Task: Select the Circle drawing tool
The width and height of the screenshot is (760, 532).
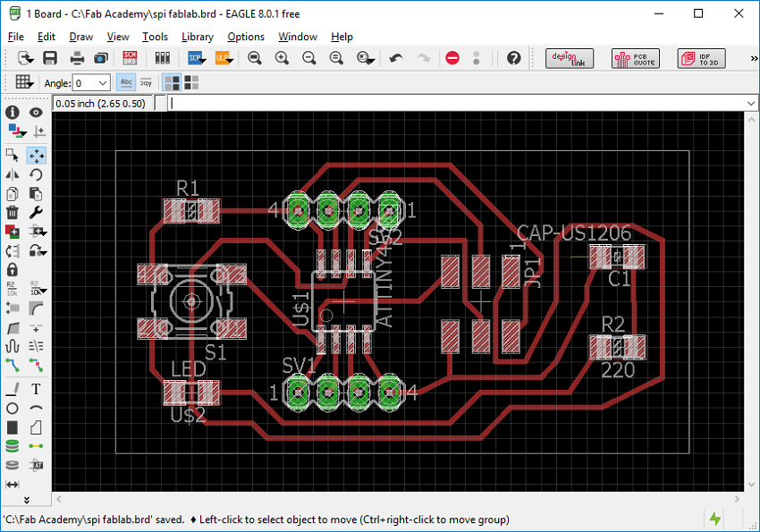Action: (13, 409)
